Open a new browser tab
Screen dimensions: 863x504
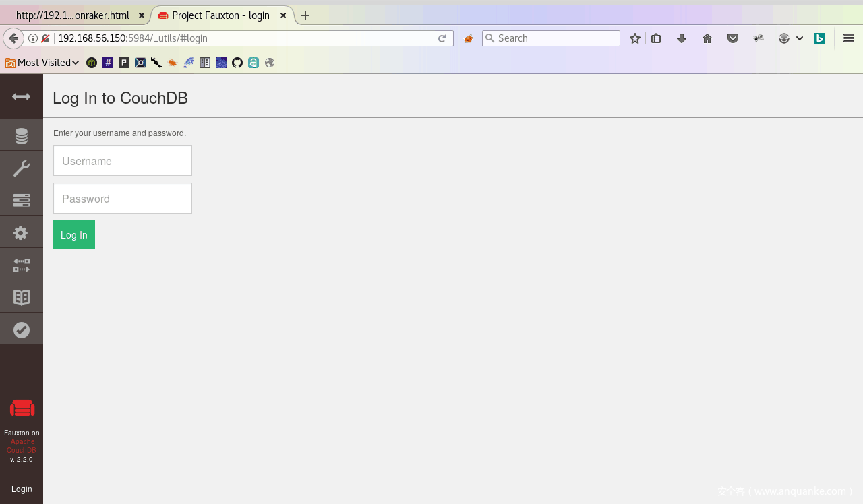(x=305, y=15)
